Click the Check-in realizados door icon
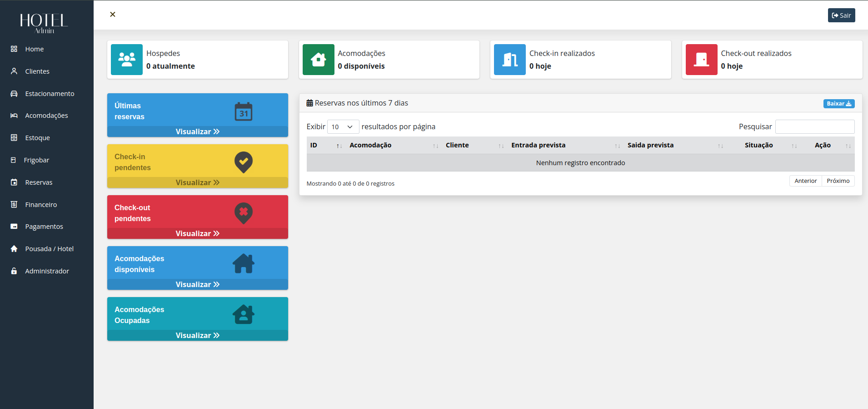Image resolution: width=868 pixels, height=409 pixels. coord(510,60)
